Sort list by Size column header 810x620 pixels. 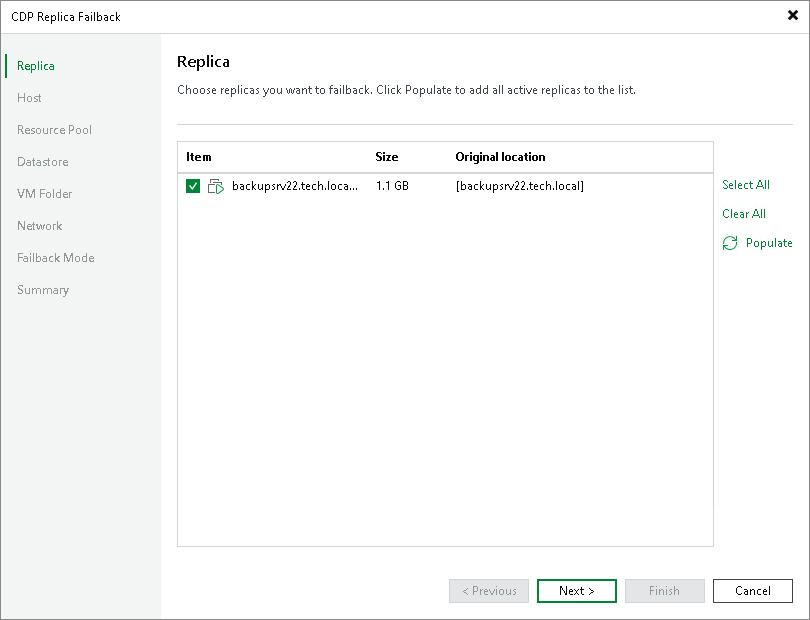point(386,157)
